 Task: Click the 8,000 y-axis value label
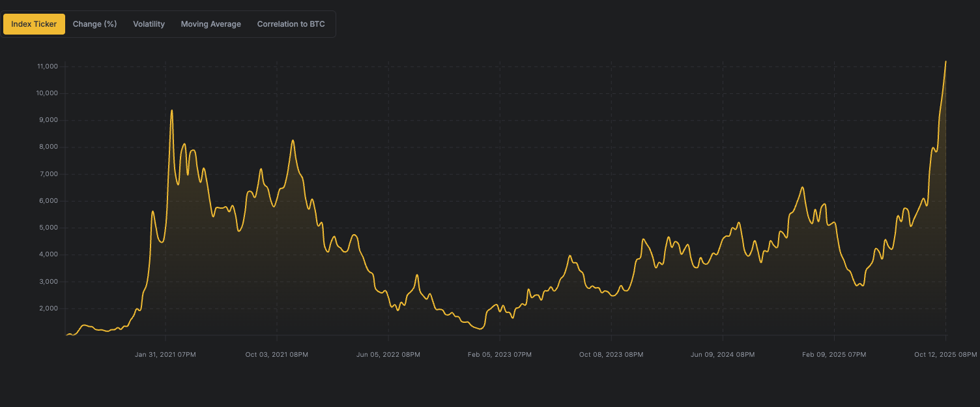[x=50, y=147]
